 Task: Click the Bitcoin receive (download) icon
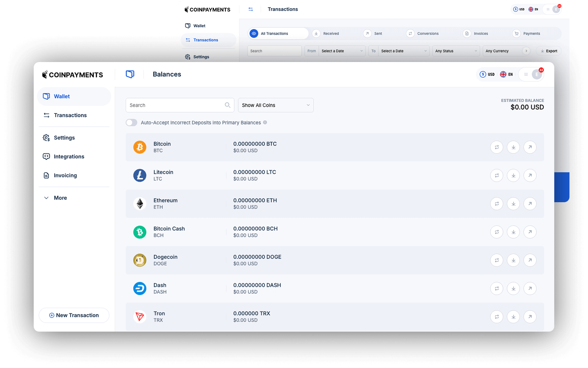tap(513, 147)
